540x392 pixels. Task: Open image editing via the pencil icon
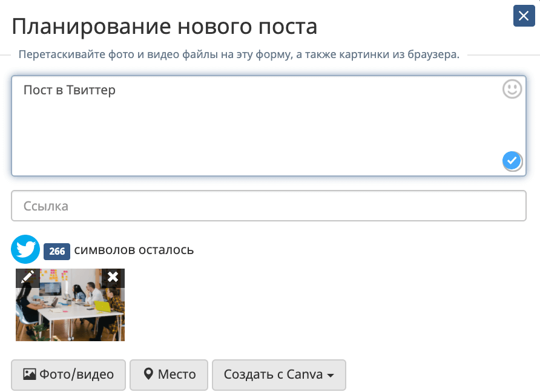pos(27,277)
